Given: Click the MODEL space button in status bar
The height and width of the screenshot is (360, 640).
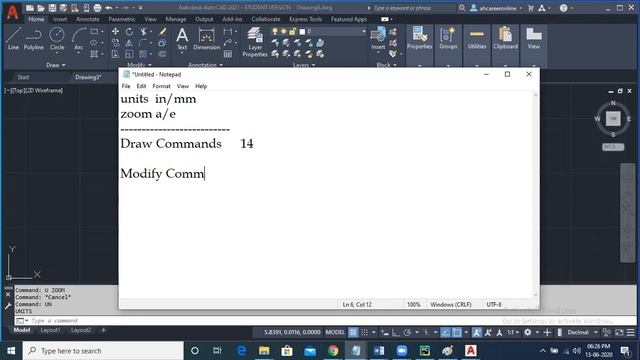Looking at the screenshot, I should pos(335,333).
